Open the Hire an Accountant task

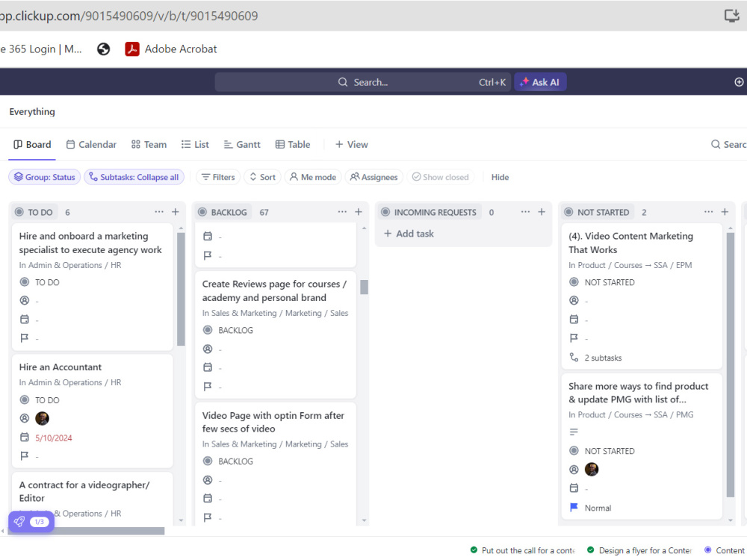(x=60, y=367)
